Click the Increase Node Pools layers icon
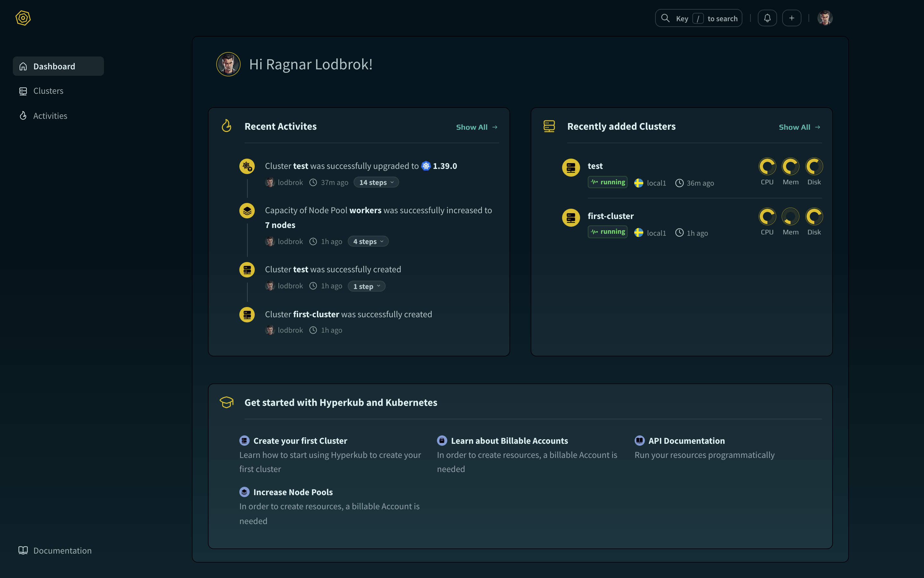The width and height of the screenshot is (924, 578). click(x=244, y=492)
